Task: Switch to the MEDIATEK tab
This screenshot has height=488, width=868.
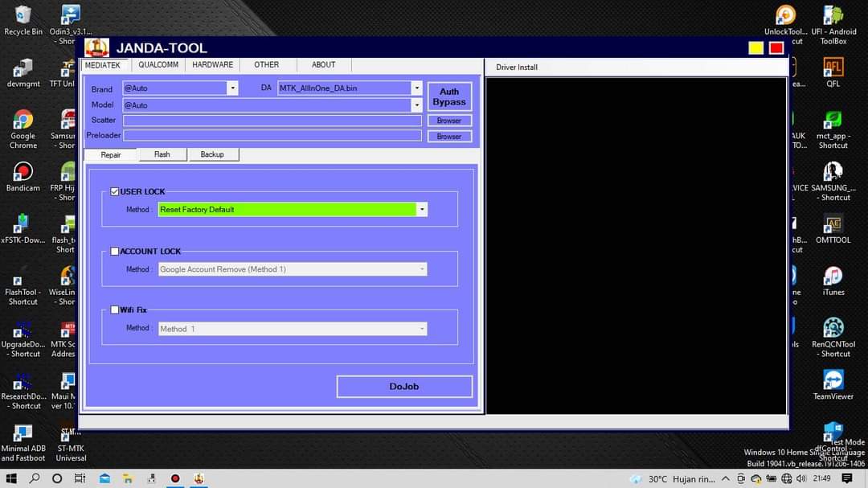Action: click(103, 65)
